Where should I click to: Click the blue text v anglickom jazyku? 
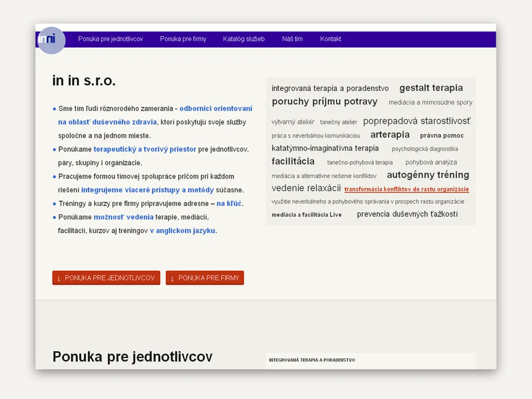[183, 231]
